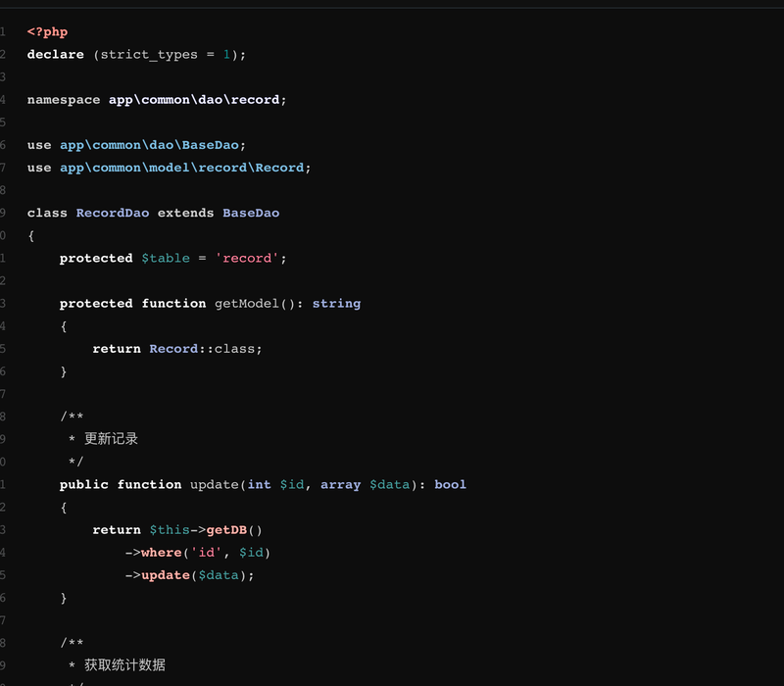The image size is (784, 686).
Task: Click the number 1 after strict_types
Action: (x=226, y=55)
